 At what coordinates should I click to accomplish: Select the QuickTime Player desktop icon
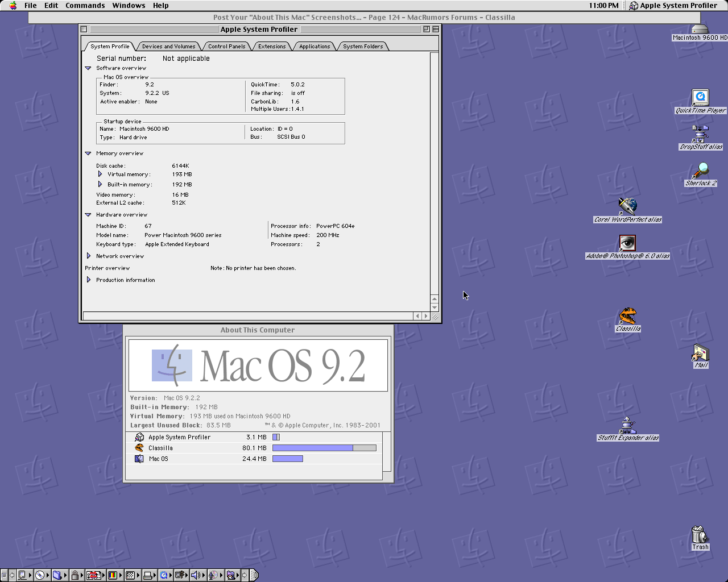(x=700, y=98)
